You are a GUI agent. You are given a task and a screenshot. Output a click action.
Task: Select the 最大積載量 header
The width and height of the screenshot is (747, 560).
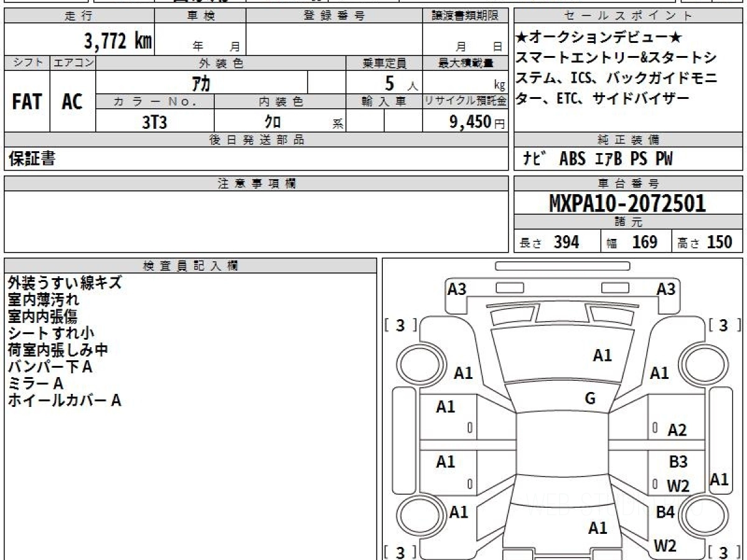[465, 63]
